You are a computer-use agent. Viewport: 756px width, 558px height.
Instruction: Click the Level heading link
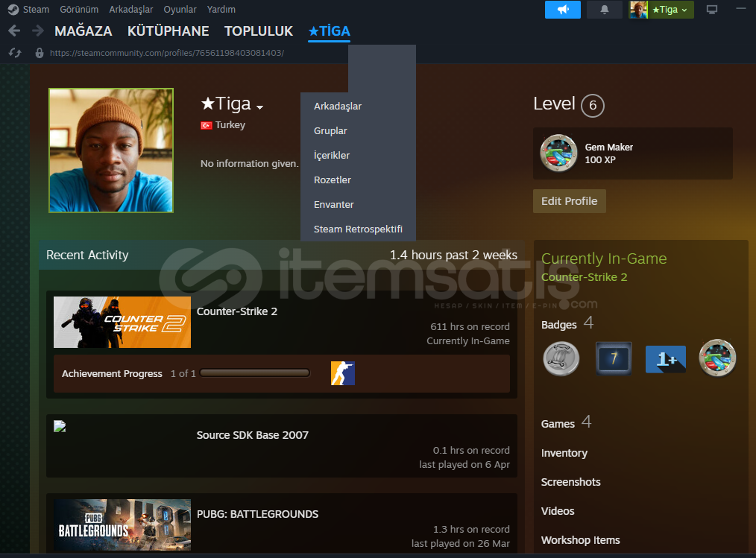tap(554, 104)
